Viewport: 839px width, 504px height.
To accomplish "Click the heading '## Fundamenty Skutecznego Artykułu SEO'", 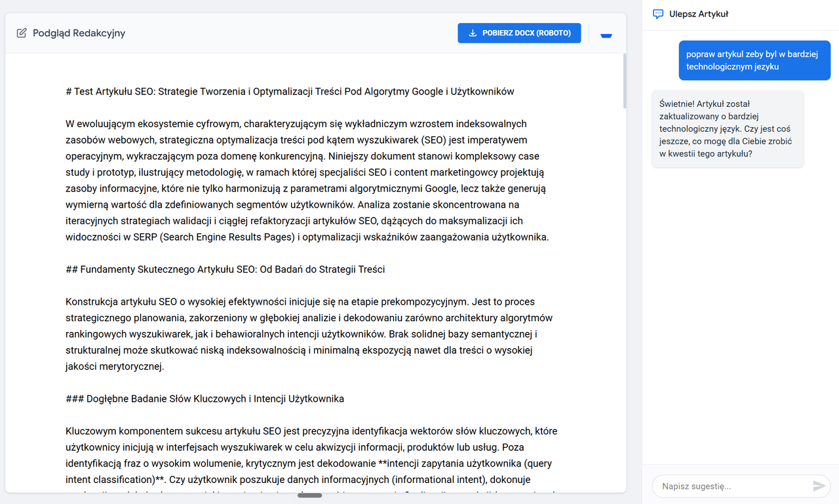I will coord(225,269).
